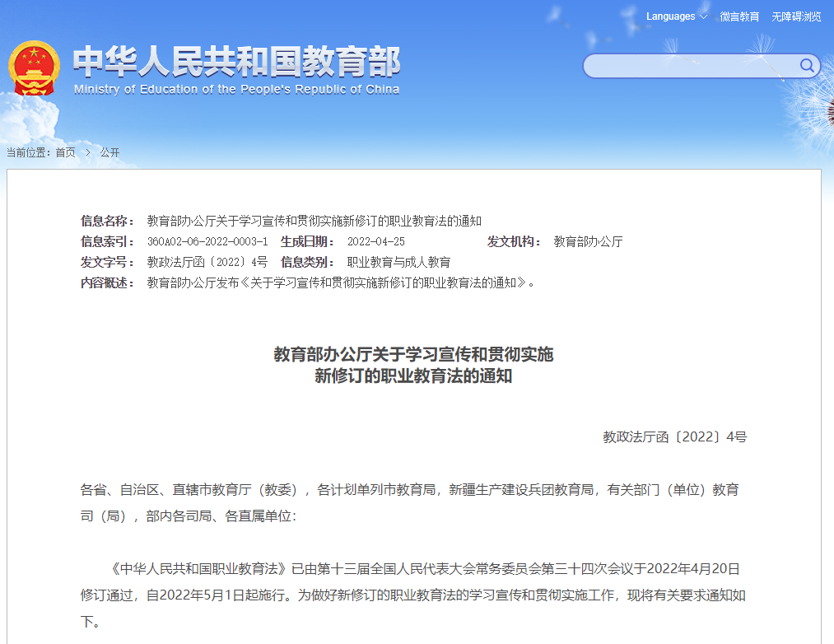Click the 教育部办公厅 issuing agency text

[589, 241]
